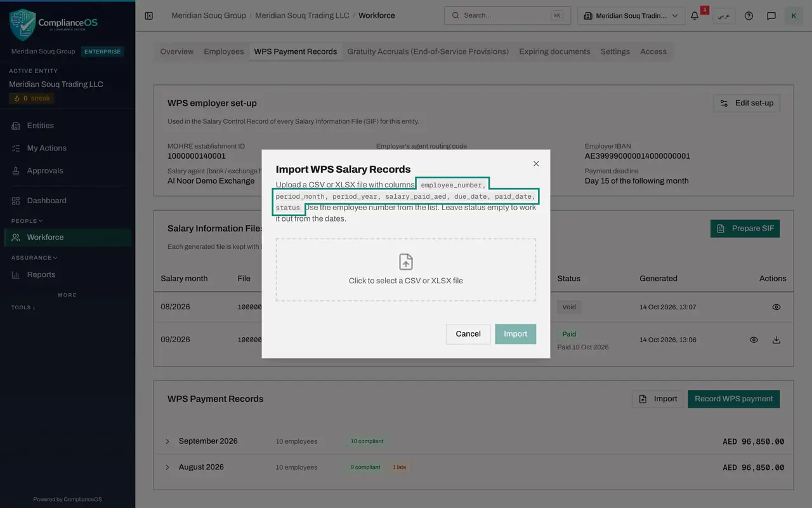Open Approvals in the sidebar
812x508 pixels.
click(x=68, y=171)
